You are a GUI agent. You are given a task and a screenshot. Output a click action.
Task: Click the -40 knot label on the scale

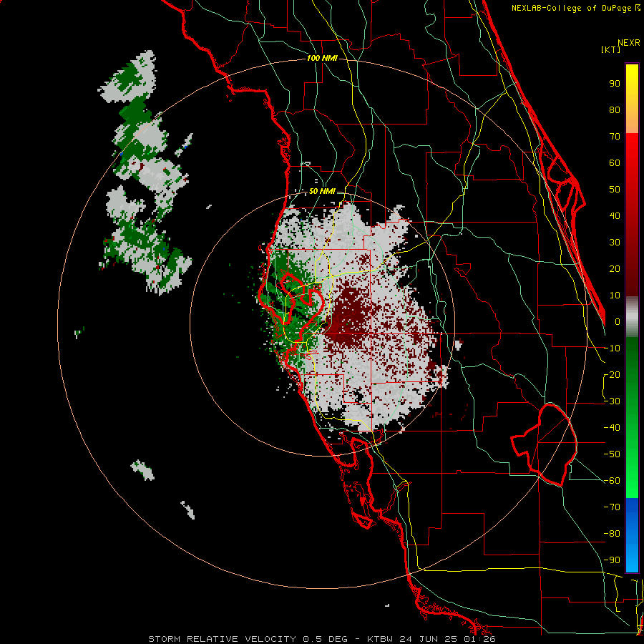[x=612, y=428]
